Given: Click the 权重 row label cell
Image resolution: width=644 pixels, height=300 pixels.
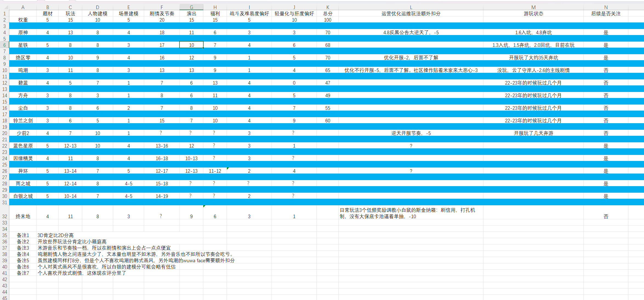Looking at the screenshot, I should [x=23, y=20].
